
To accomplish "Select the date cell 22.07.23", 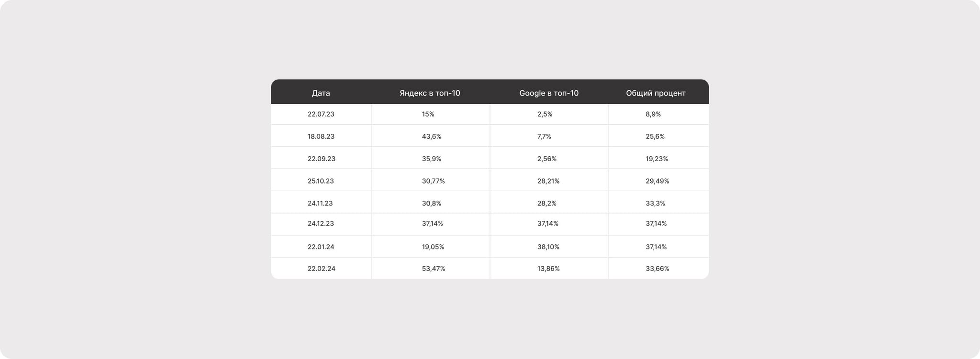I will (321, 114).
